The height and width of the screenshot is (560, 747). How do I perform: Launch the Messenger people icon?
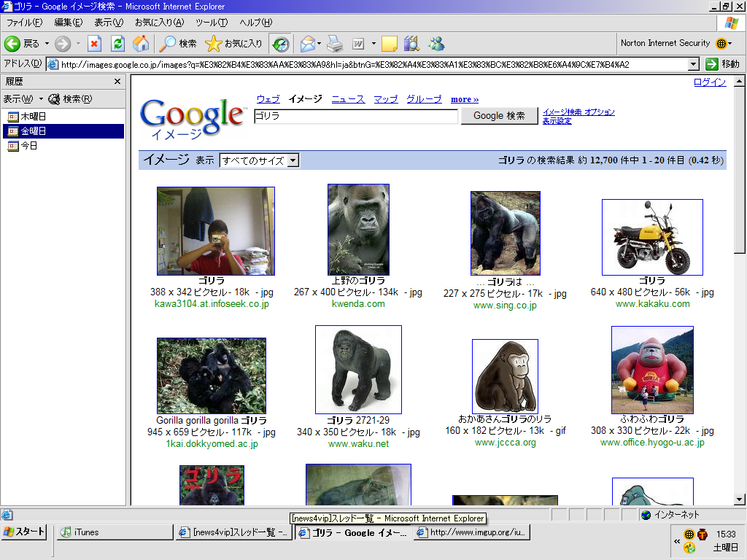click(x=436, y=44)
